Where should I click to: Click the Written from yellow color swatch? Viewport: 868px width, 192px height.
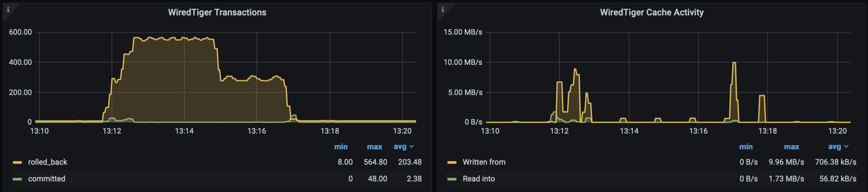(452, 162)
